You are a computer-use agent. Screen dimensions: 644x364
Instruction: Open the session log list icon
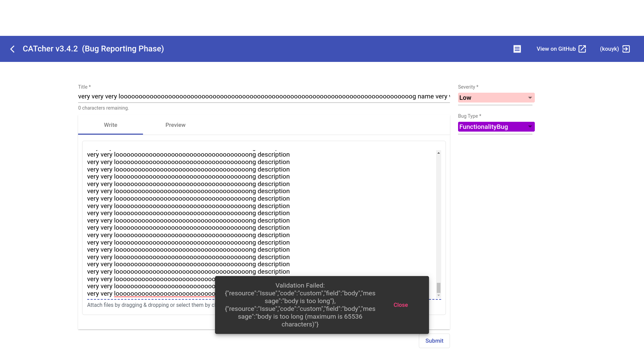517,49
